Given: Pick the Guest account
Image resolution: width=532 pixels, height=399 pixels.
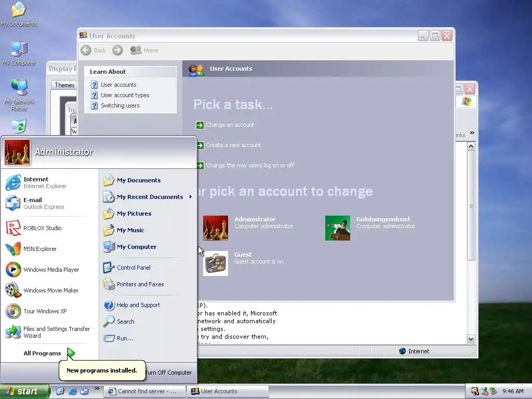Looking at the screenshot, I should [x=243, y=263].
